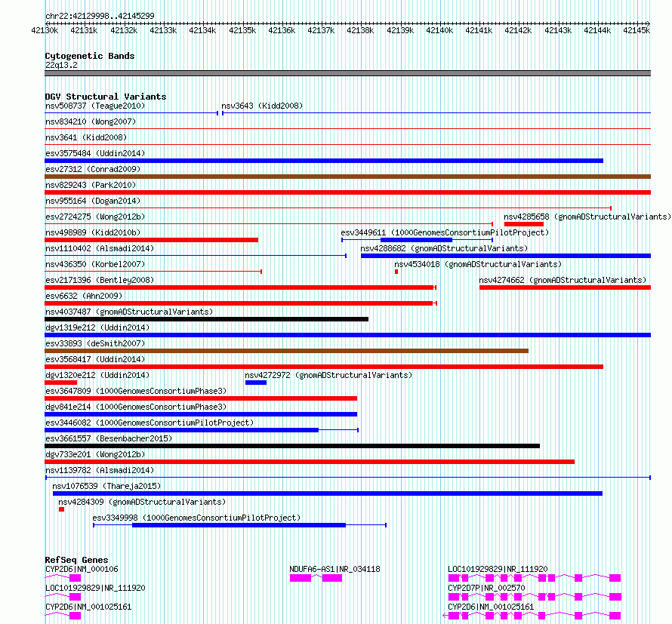Click the small red nsv4534018 variant marker
Viewport: 672px width, 624px height.
pos(396,272)
